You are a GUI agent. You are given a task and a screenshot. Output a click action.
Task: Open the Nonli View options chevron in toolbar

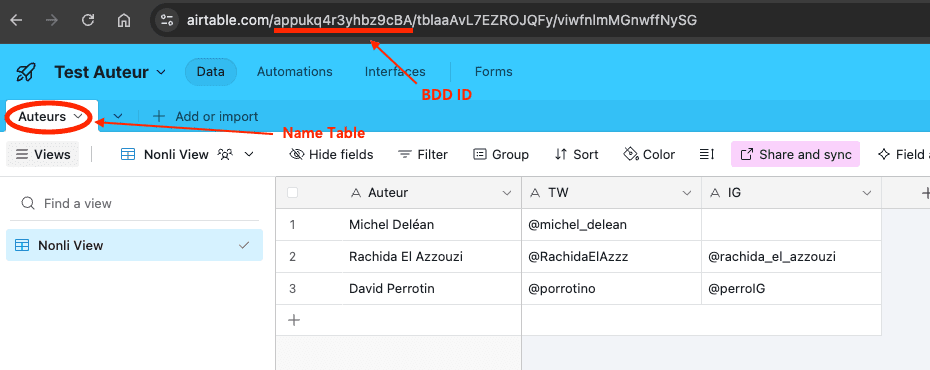(x=249, y=154)
